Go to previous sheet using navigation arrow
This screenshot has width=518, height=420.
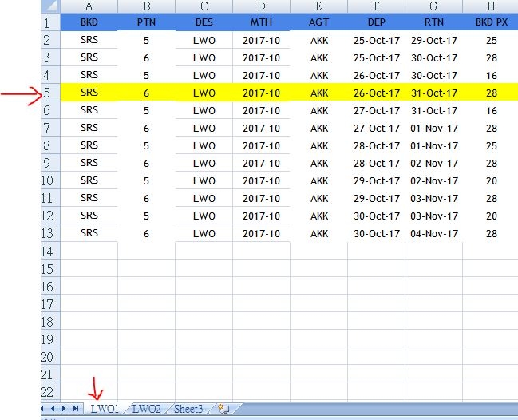click(x=53, y=409)
